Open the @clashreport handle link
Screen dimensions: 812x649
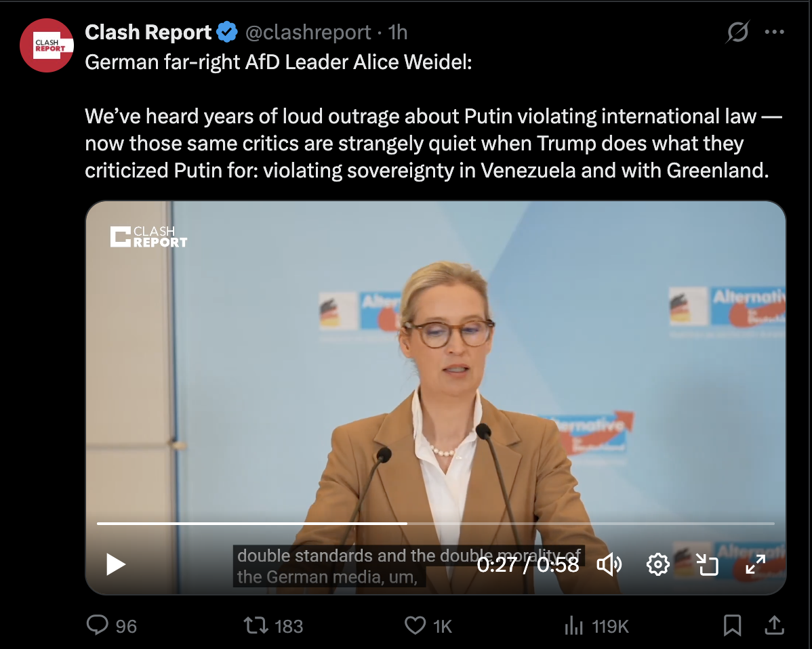click(308, 33)
